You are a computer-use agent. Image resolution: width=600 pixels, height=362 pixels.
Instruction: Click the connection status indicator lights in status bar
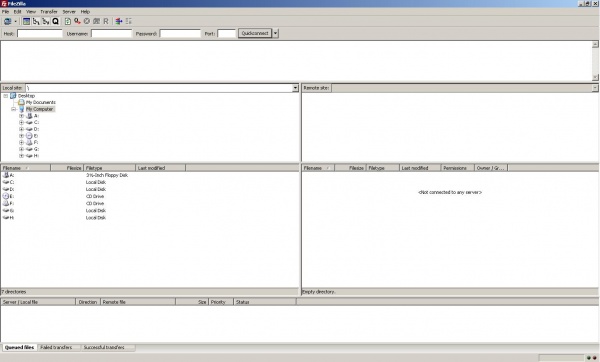pyautogui.click(x=592, y=358)
